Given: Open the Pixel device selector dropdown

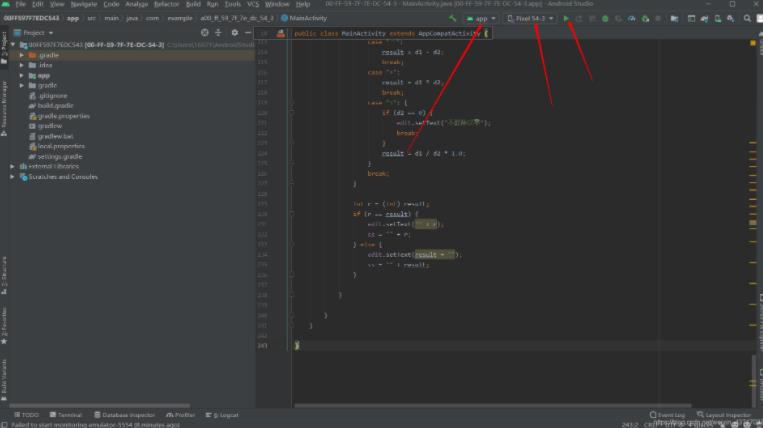Looking at the screenshot, I should point(531,18).
